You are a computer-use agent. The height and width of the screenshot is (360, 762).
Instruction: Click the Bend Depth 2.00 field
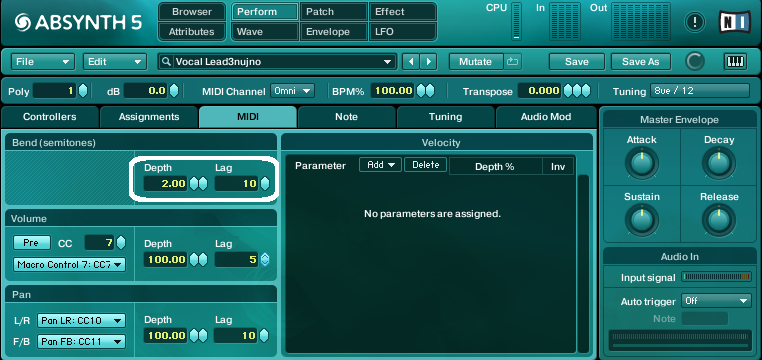[165, 184]
